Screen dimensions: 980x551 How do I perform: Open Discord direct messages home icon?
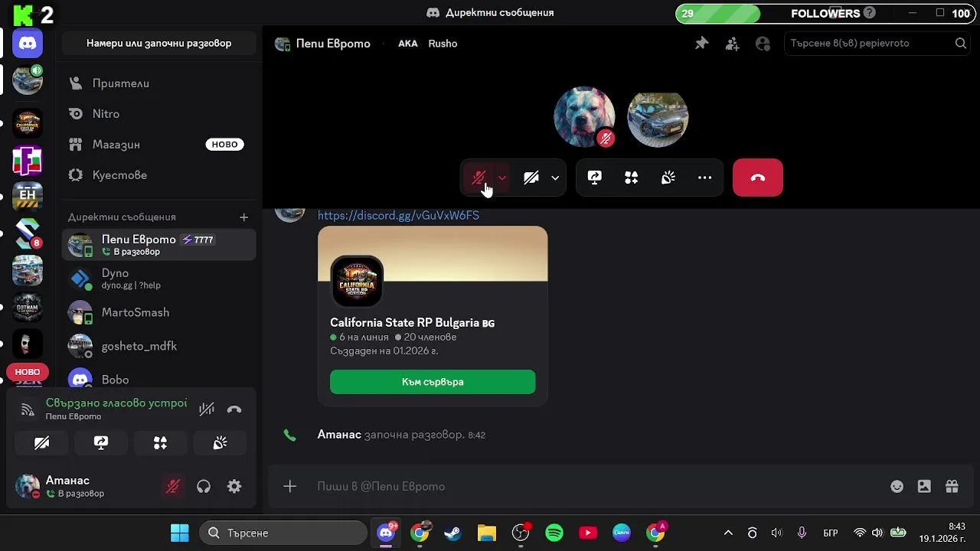tap(28, 44)
